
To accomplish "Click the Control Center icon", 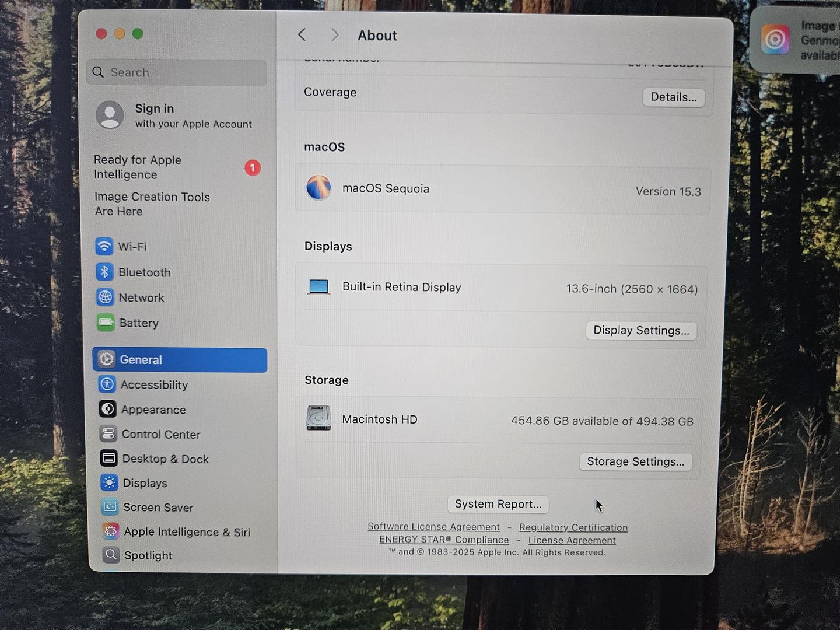I will pos(108,434).
